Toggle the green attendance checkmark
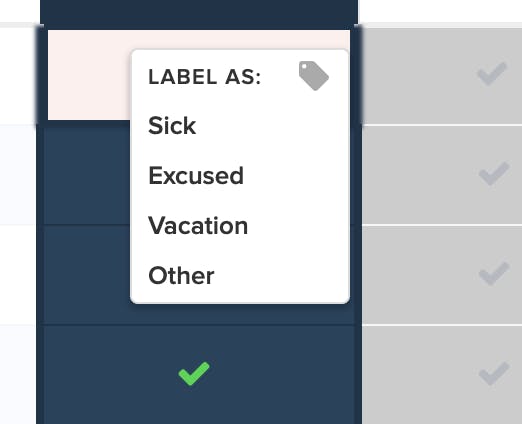522x424 pixels. click(x=194, y=373)
